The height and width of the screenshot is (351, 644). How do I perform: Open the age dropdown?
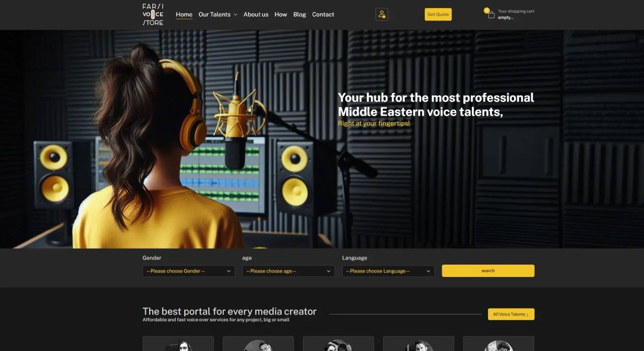pyautogui.click(x=288, y=271)
